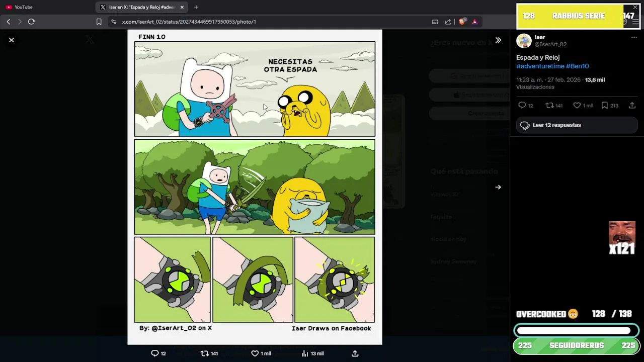
Task: Click the share icon below the comic image
Action: tap(355, 353)
